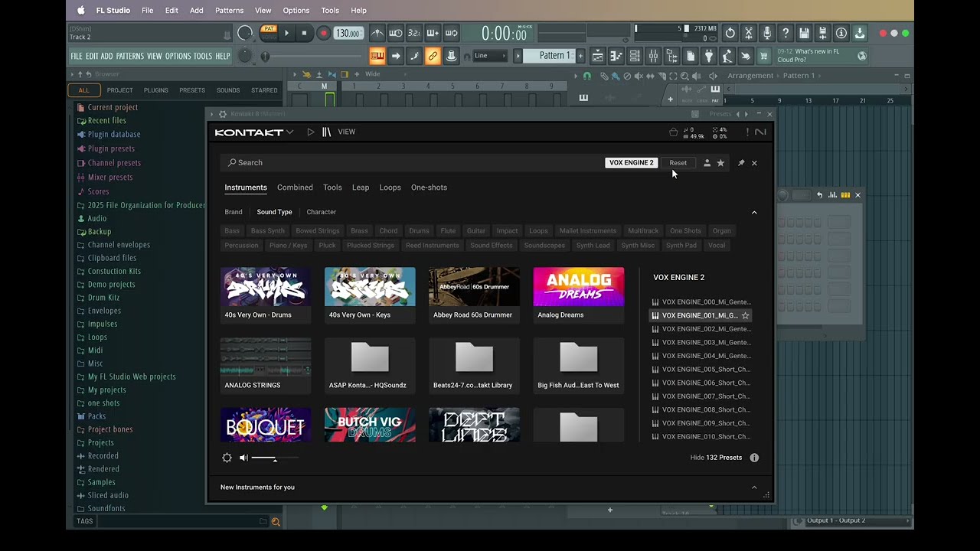
Task: Click the Reset filter button
Action: 678,162
